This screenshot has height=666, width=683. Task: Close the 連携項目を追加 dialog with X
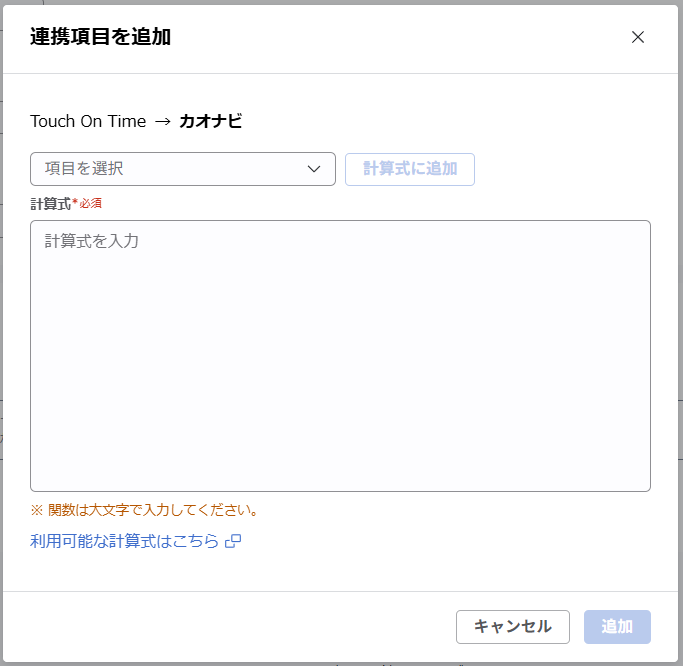(638, 37)
